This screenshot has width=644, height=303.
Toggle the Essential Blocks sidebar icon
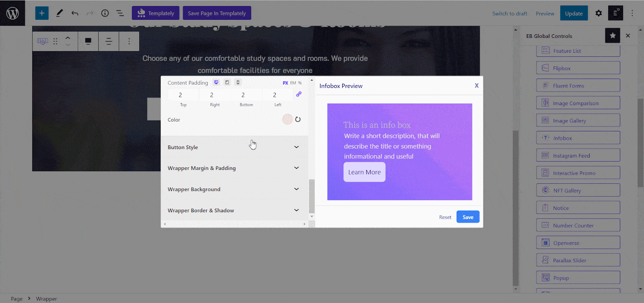(x=616, y=13)
